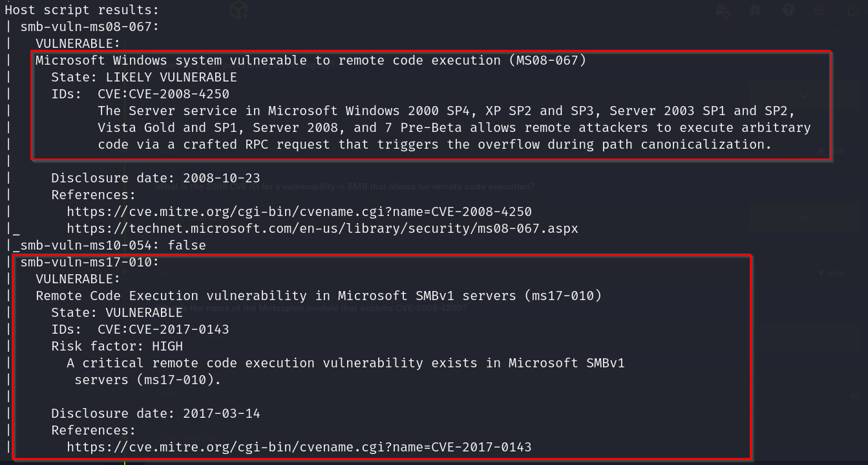The width and height of the screenshot is (868, 465).
Task: Click the gift box icon
Action: [755, 10]
